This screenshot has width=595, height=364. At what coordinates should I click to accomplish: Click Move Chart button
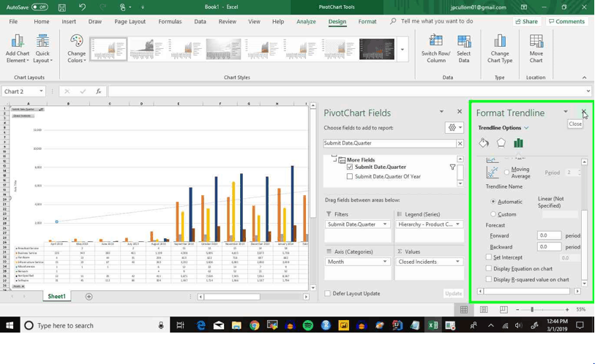coord(536,48)
